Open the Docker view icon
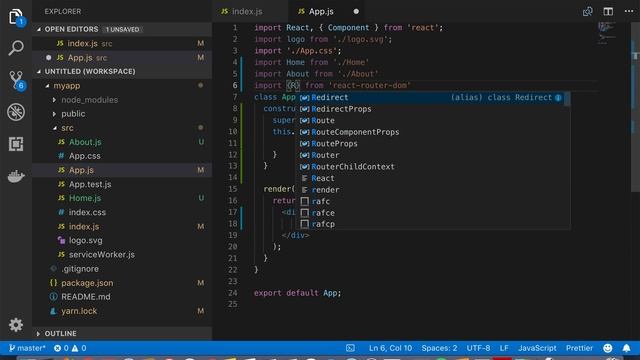This screenshot has width=640, height=360. (x=16, y=176)
